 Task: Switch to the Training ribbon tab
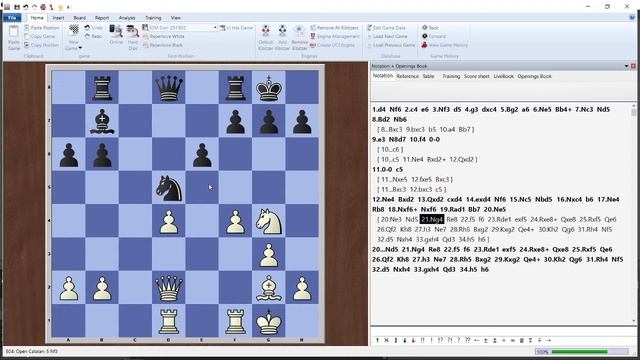click(153, 18)
